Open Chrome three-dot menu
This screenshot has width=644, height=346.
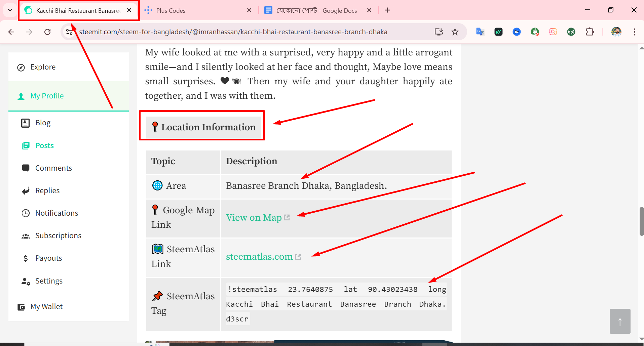pyautogui.click(x=635, y=32)
